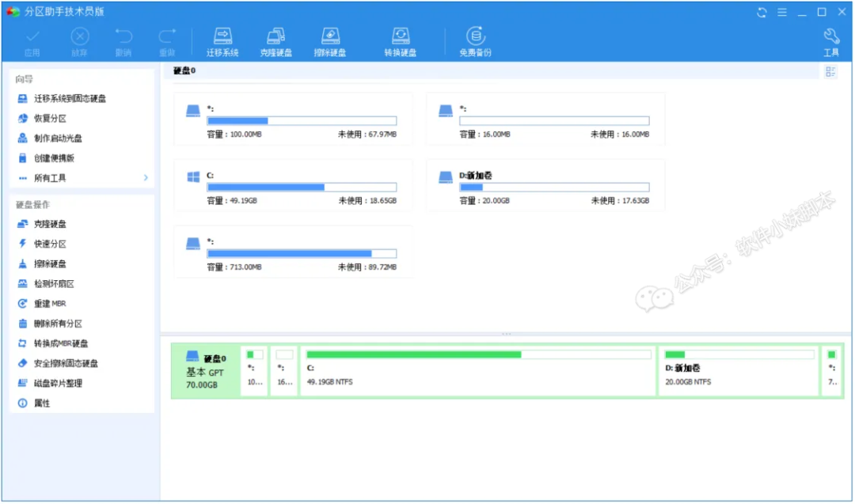
Task: Select the C: partition card
Action: click(x=293, y=186)
